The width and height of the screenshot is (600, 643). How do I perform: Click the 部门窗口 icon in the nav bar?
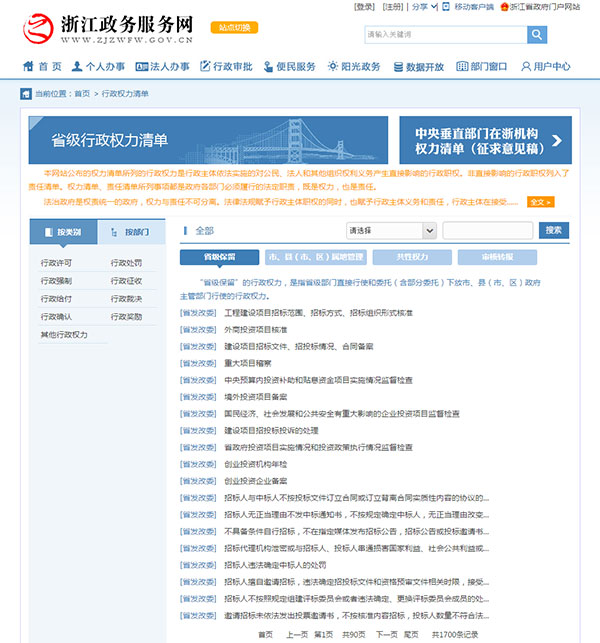461,67
